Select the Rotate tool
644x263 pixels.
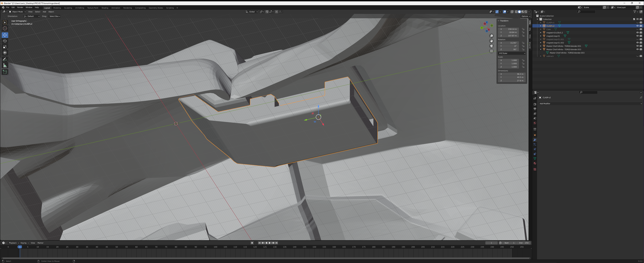tap(5, 41)
